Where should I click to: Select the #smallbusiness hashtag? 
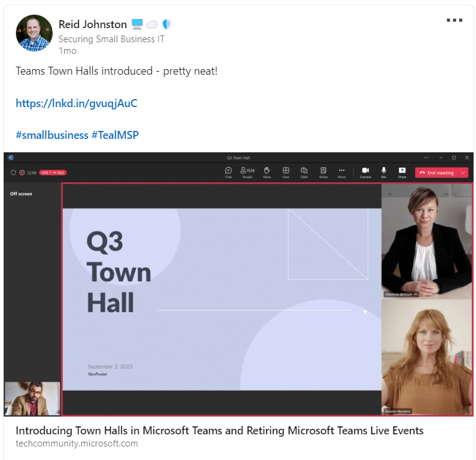point(52,135)
